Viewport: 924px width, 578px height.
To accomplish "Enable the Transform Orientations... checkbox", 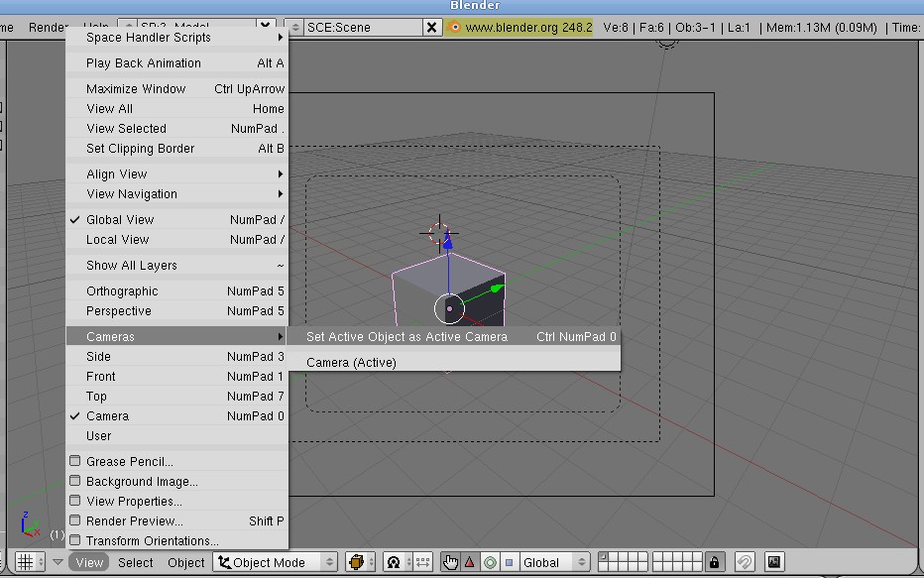I will (x=74, y=540).
